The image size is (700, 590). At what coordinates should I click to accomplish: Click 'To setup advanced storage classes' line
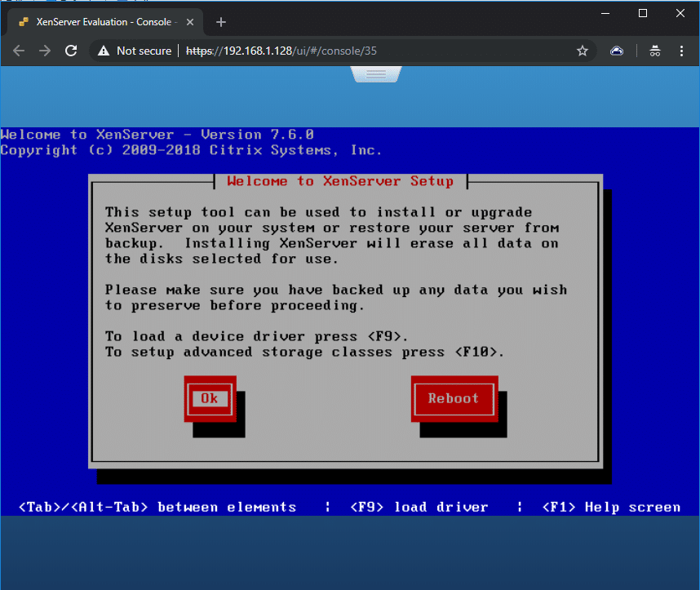point(304,353)
